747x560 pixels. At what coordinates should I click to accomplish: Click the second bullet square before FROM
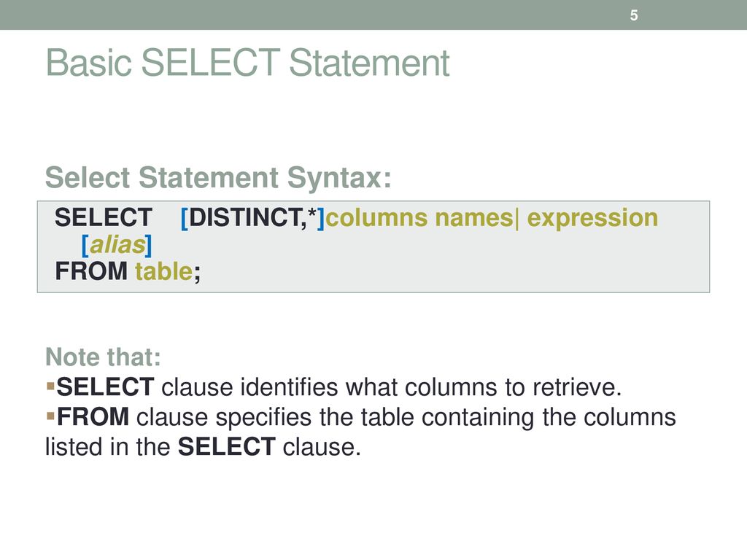[50, 416]
